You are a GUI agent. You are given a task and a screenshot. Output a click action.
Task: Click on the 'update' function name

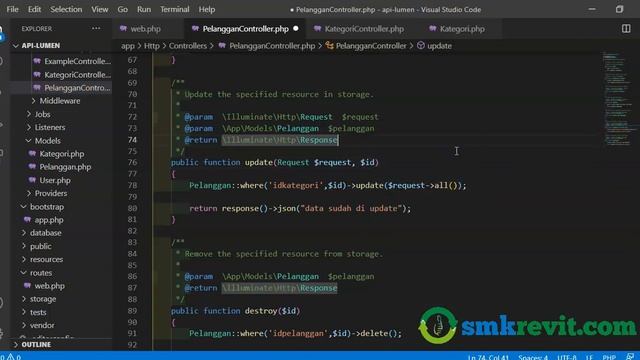point(258,162)
